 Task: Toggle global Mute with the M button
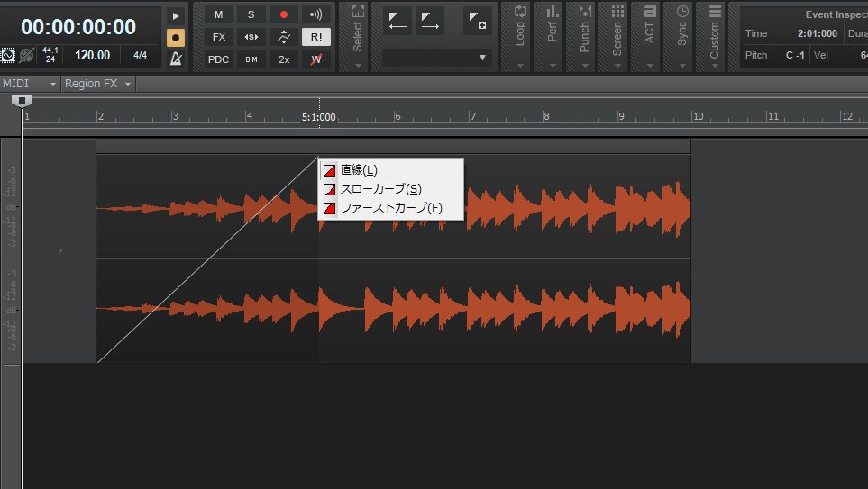(x=219, y=15)
